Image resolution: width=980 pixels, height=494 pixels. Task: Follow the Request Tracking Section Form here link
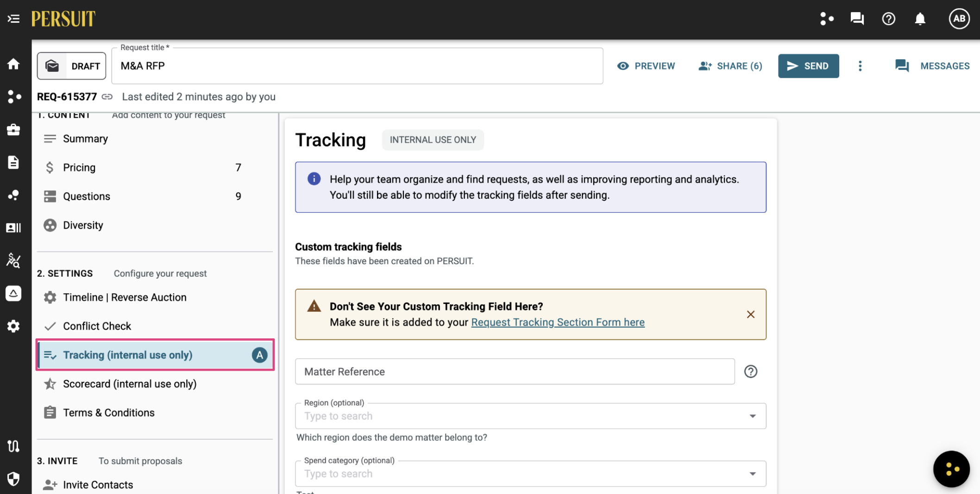[x=558, y=322]
